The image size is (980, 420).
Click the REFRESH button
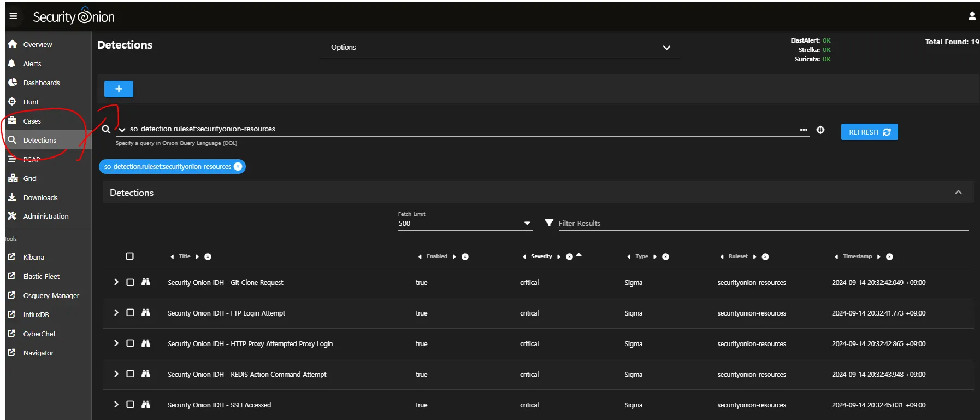pos(869,132)
